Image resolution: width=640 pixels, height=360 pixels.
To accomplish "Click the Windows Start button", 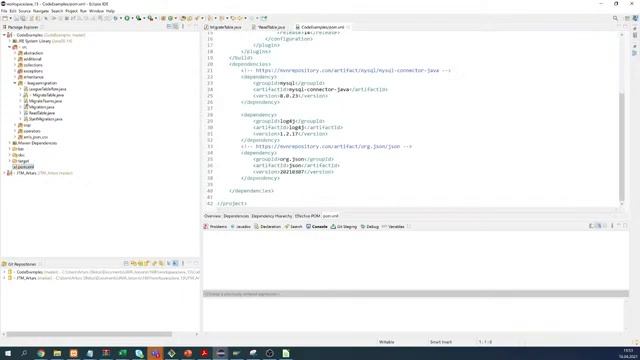I will click(x=8, y=353).
